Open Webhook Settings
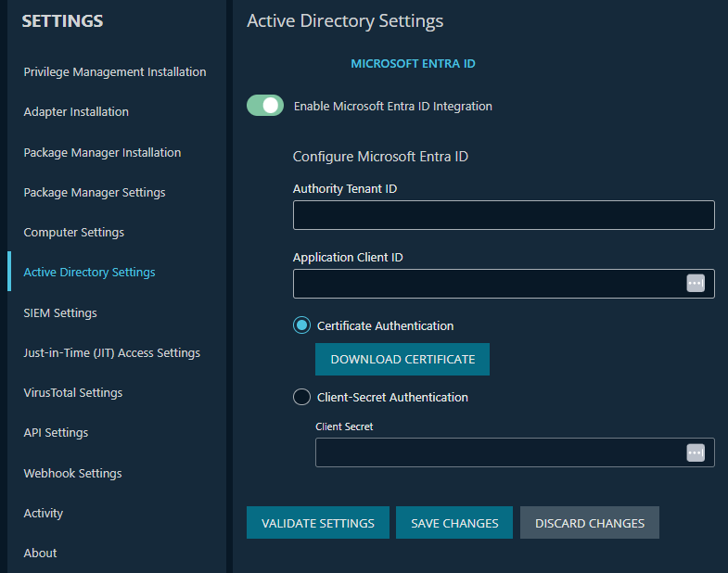 (x=72, y=474)
